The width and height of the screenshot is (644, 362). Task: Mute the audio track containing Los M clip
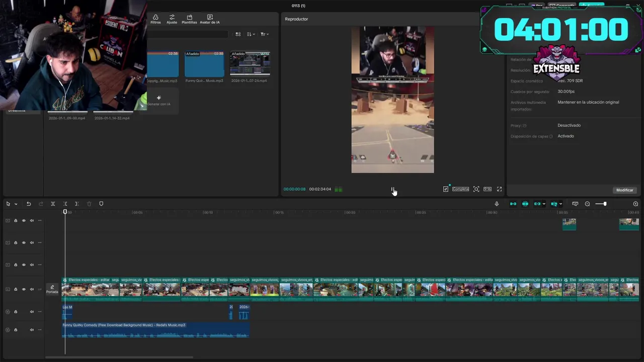click(32, 312)
